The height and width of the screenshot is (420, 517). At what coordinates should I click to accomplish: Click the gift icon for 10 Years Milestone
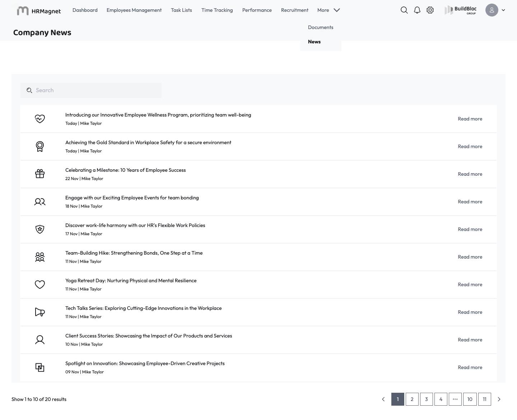(40, 174)
